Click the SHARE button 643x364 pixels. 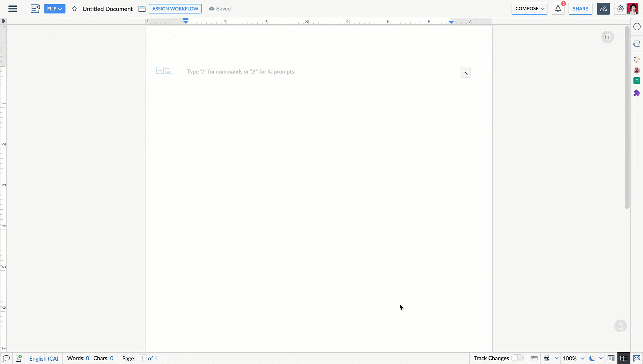click(x=580, y=9)
